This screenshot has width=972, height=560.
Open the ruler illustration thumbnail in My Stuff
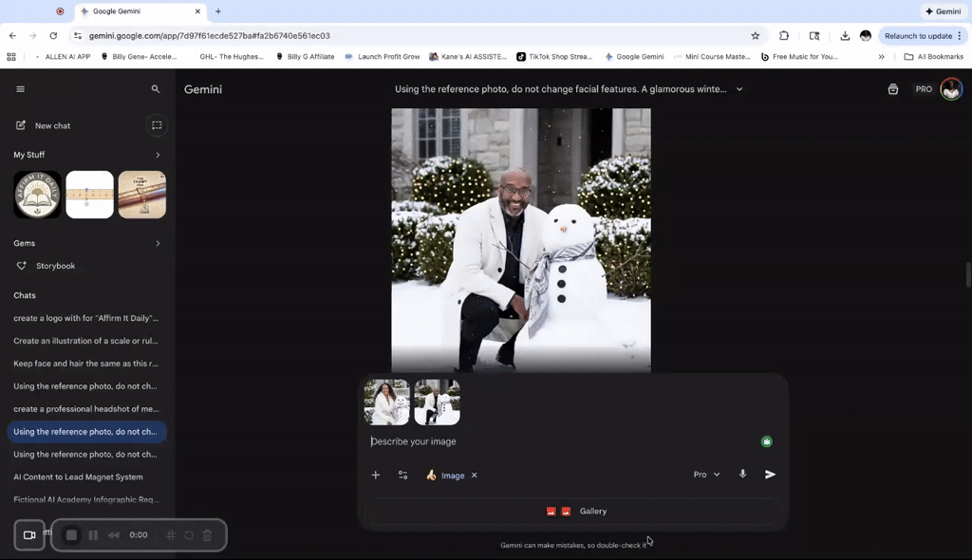(90, 195)
